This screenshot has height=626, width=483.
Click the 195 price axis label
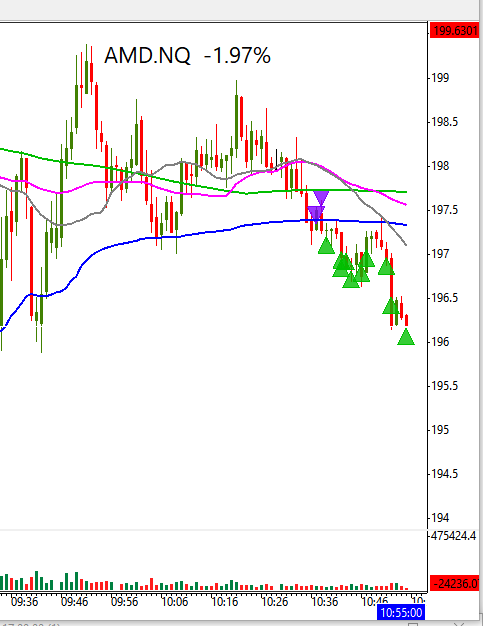tap(440, 430)
